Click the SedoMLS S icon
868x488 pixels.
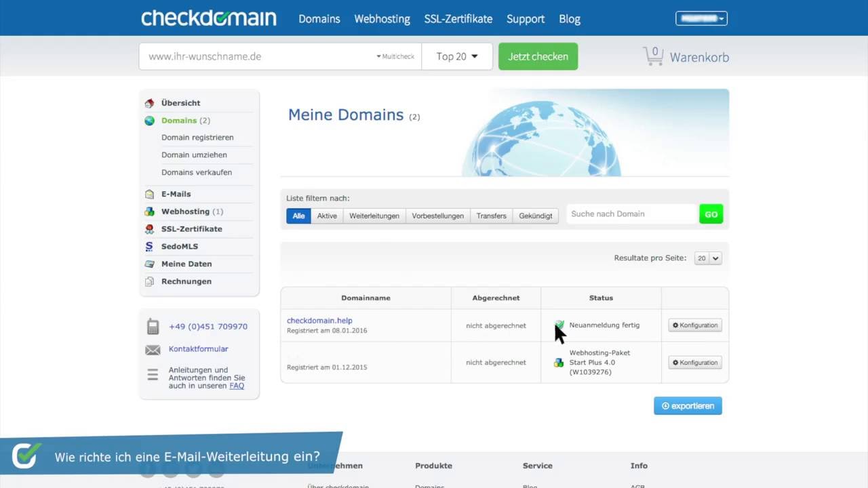click(149, 247)
